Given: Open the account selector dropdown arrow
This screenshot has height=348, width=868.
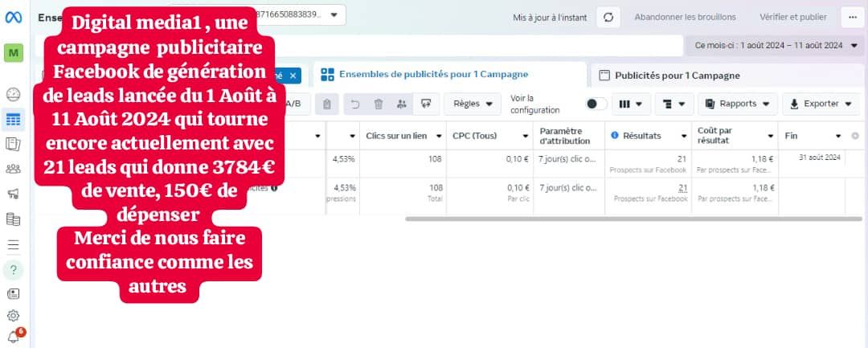Looking at the screenshot, I should 334,15.
